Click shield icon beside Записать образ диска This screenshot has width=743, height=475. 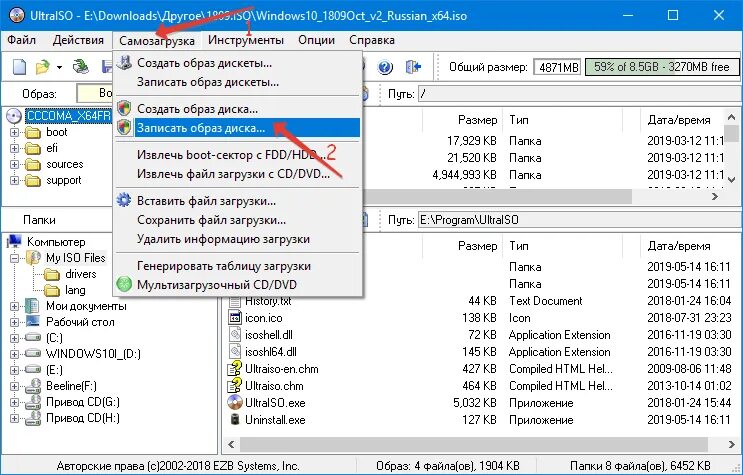[124, 127]
